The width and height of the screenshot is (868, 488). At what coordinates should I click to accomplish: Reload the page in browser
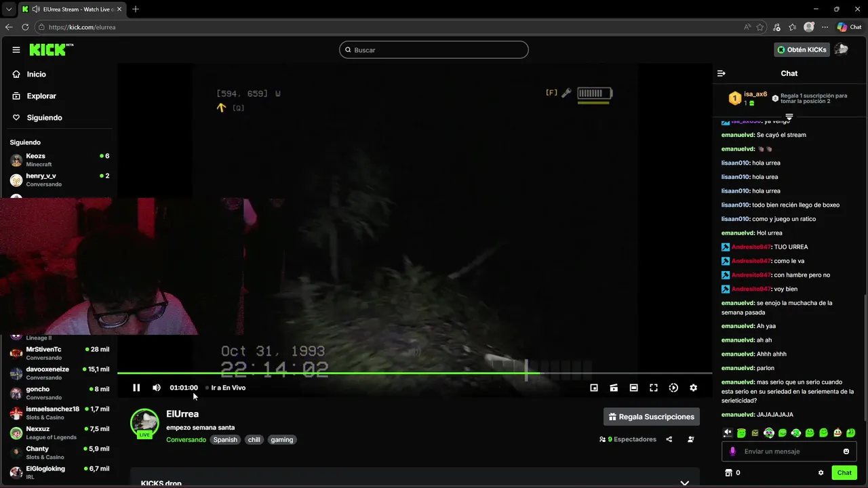point(25,27)
